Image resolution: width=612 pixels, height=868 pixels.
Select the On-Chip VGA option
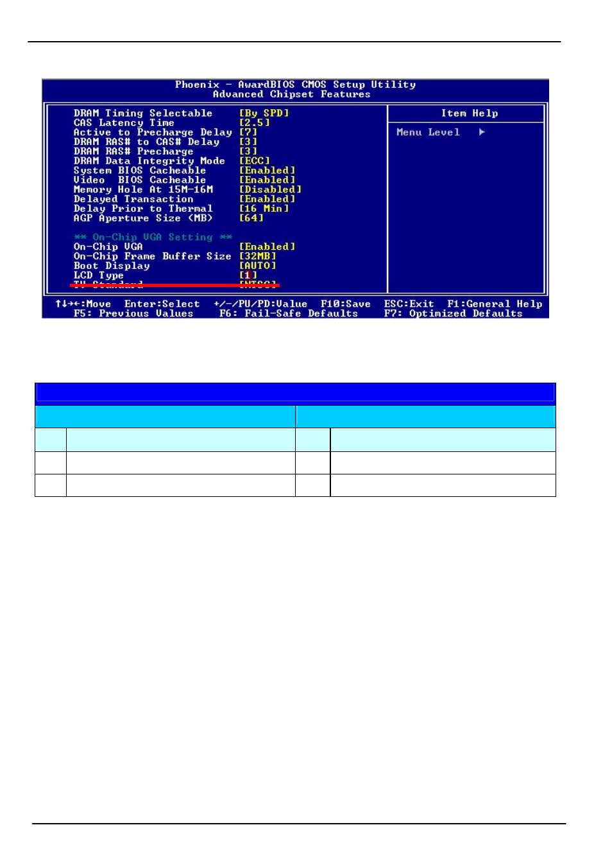coord(108,247)
